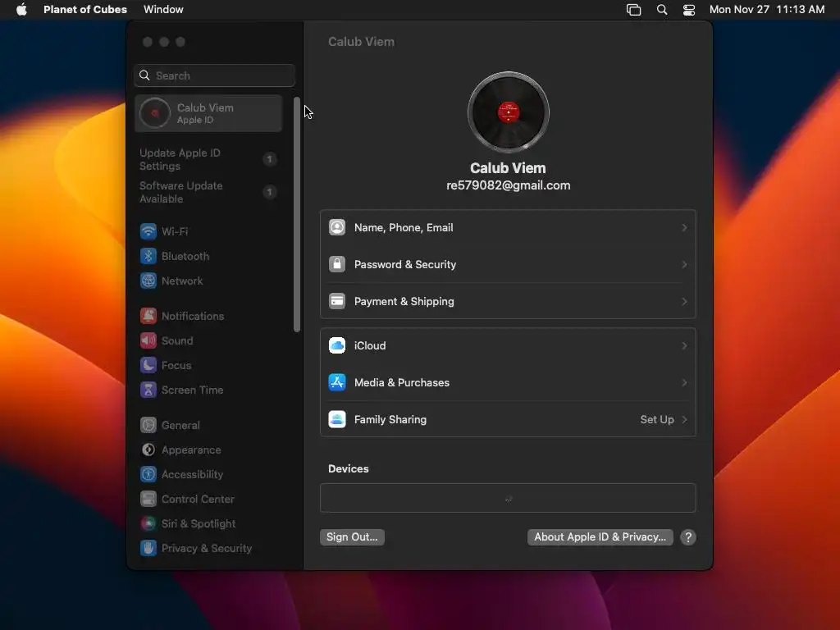Open the Appearance icon in sidebar
This screenshot has height=630, width=840.
(148, 450)
